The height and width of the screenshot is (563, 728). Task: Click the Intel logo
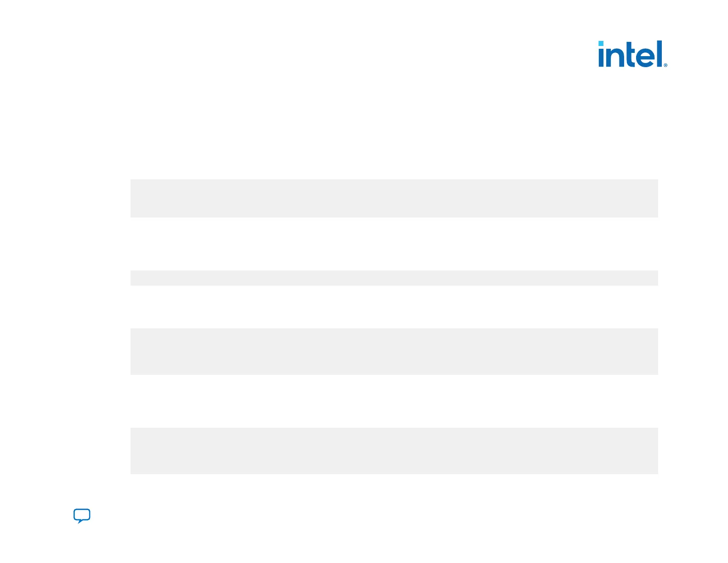pos(631,54)
